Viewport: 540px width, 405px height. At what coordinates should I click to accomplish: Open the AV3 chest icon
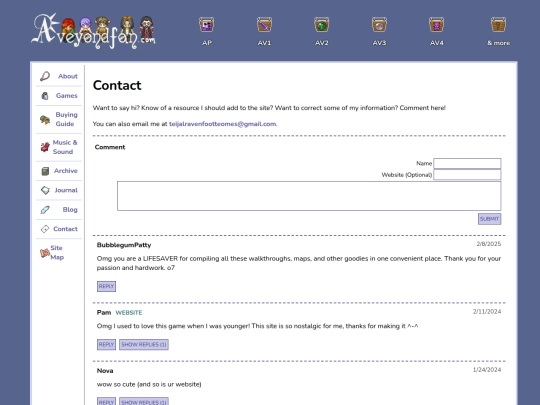(379, 25)
